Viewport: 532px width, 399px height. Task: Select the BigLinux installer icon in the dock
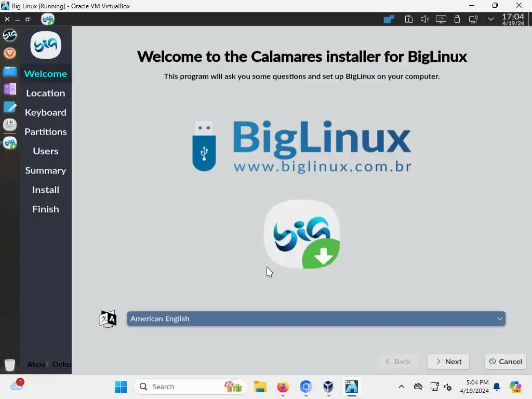10,143
